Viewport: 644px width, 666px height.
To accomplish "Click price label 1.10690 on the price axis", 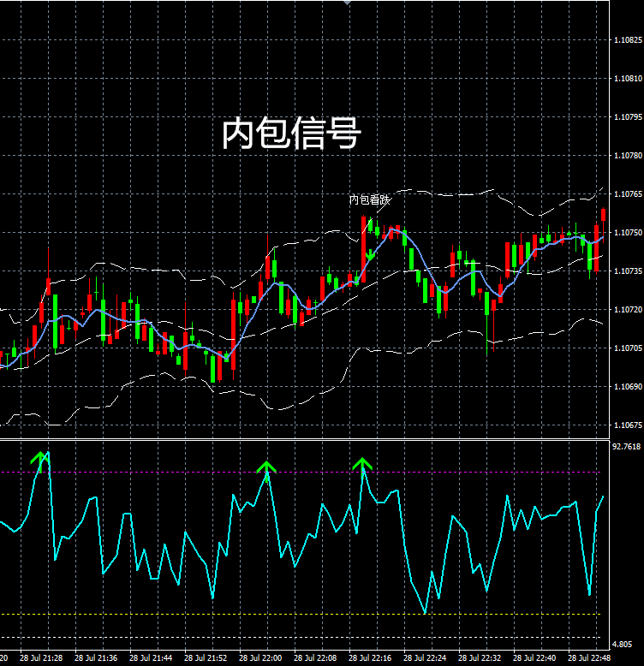I will (629, 387).
